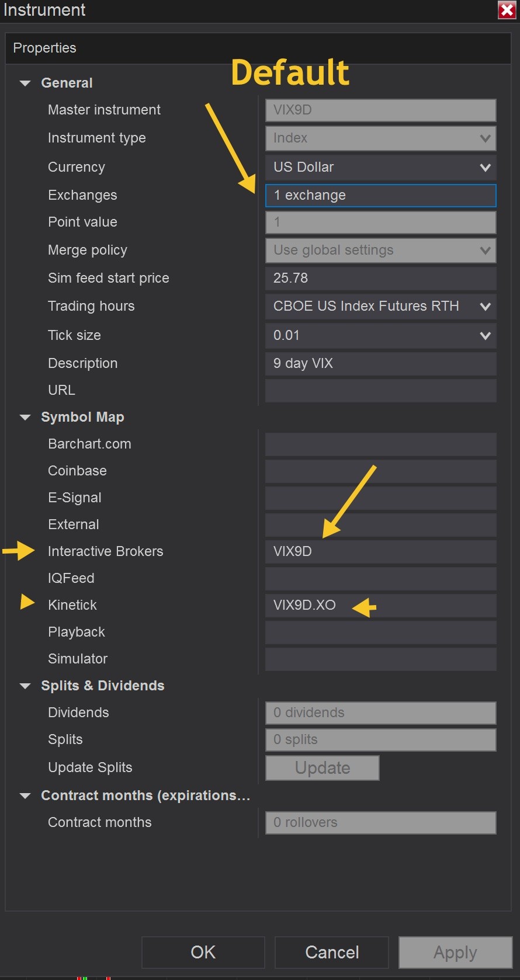Click the Barchart.com symbol field
The image size is (520, 980).
tap(380, 444)
